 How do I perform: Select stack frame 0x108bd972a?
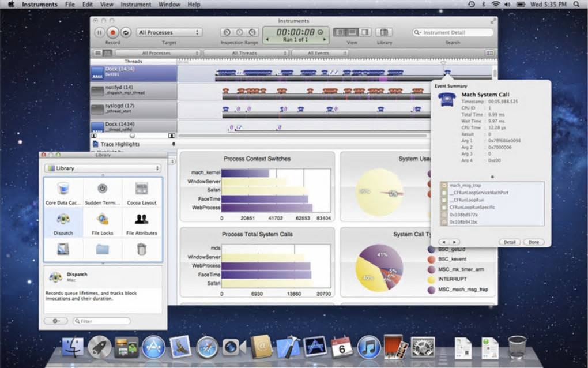[x=492, y=215]
